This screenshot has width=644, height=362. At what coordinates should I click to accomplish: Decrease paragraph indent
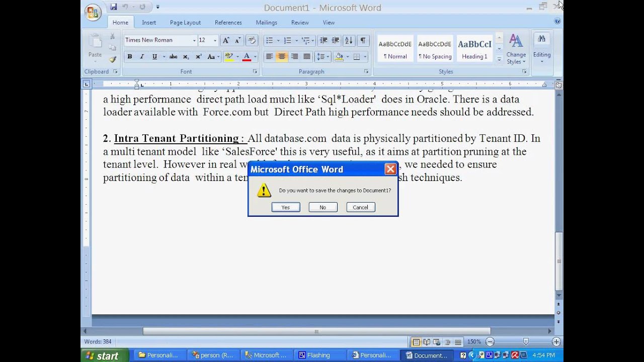pyautogui.click(x=324, y=41)
